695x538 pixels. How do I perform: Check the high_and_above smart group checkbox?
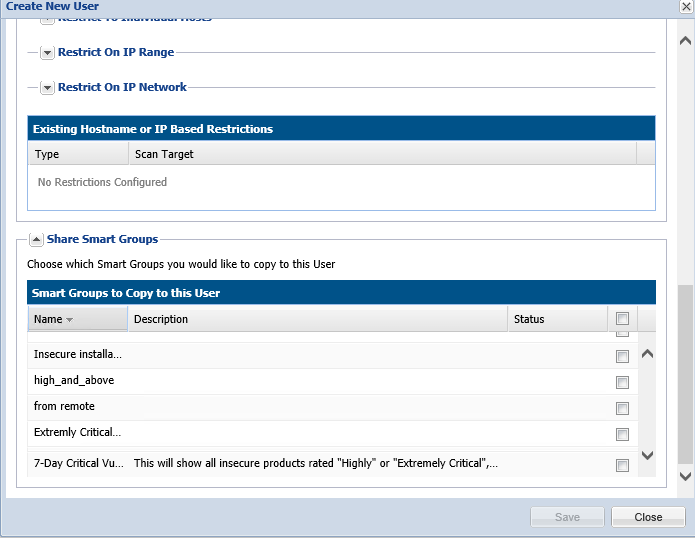tap(622, 382)
